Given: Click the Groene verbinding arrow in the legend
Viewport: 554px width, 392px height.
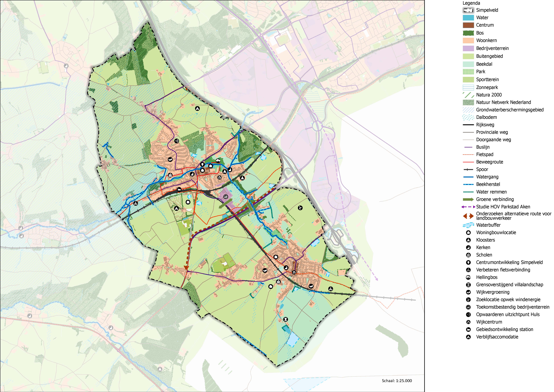Looking at the screenshot, I should 468,199.
